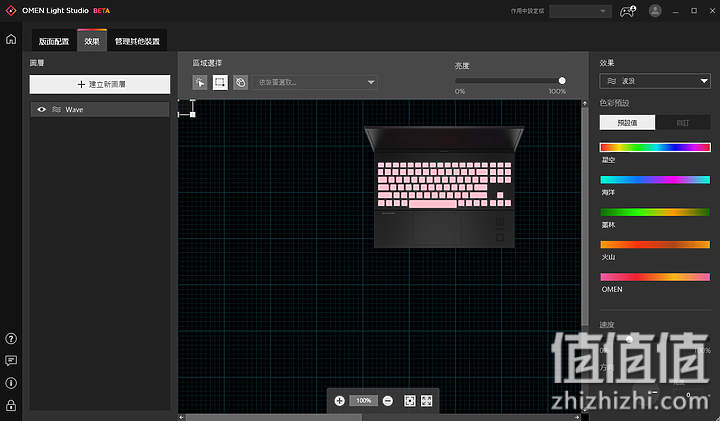This screenshot has height=421, width=720.
Task: Open the feedback chat icon
Action: pos(11,361)
